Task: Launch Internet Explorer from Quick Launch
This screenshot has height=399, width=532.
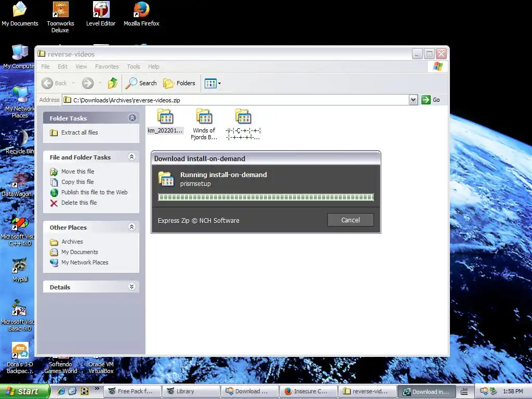Action: (61, 391)
